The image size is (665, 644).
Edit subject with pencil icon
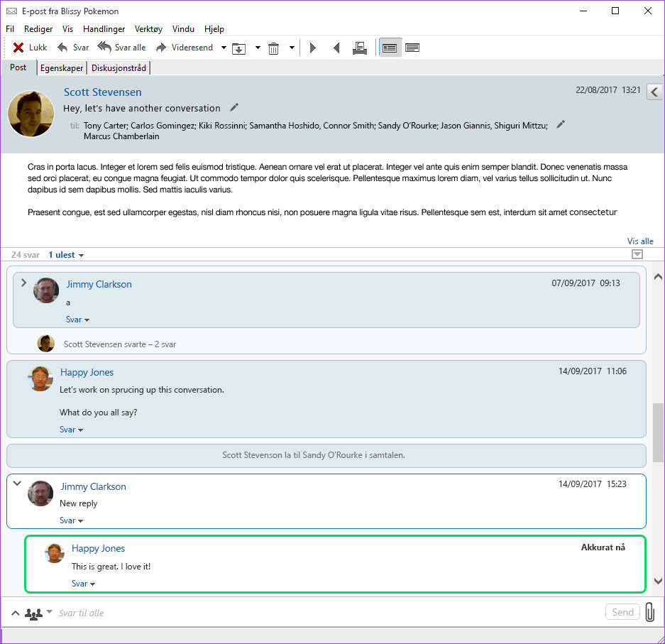tap(234, 107)
